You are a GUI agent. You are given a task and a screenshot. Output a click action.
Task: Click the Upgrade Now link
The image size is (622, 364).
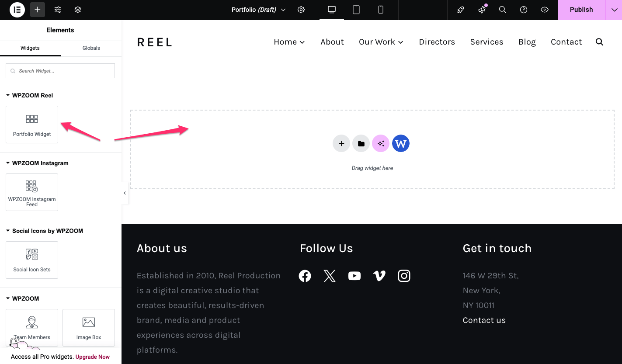(x=93, y=357)
